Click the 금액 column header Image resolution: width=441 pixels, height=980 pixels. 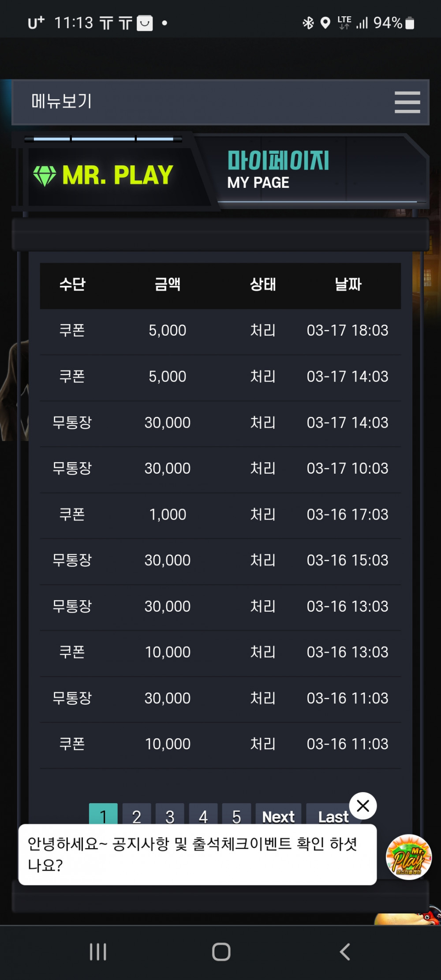(x=168, y=284)
